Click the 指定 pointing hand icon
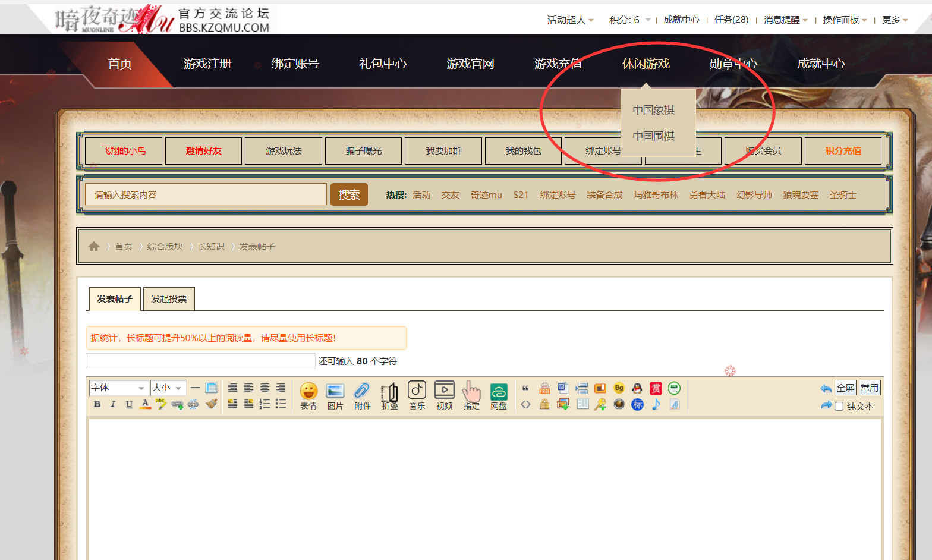932x560 pixels. point(471,396)
